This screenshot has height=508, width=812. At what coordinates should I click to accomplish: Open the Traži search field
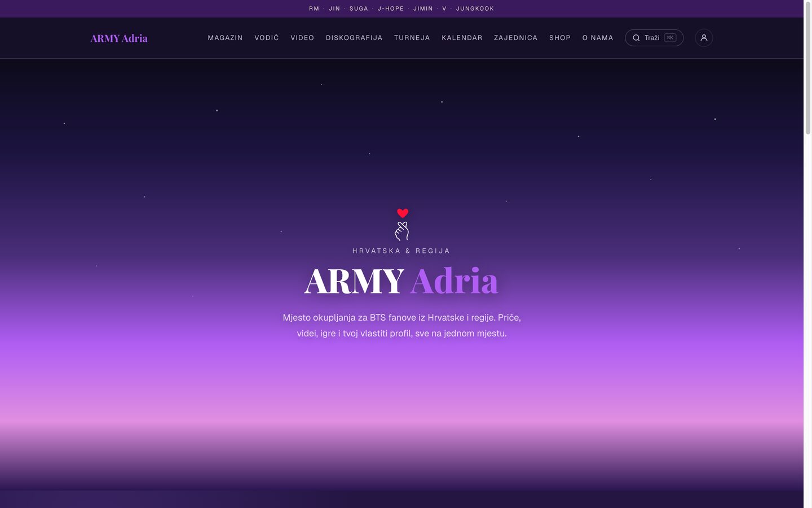coord(654,38)
